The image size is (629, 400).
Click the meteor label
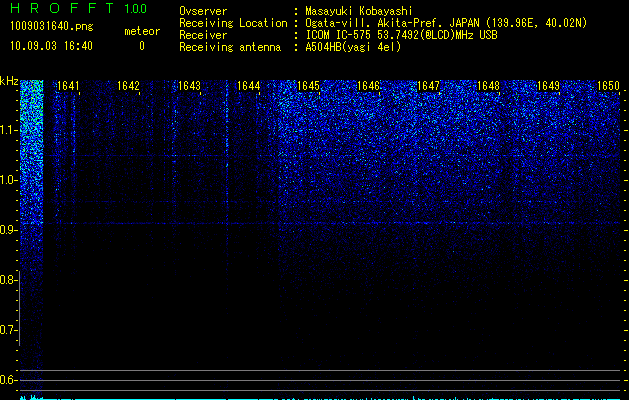(x=142, y=31)
